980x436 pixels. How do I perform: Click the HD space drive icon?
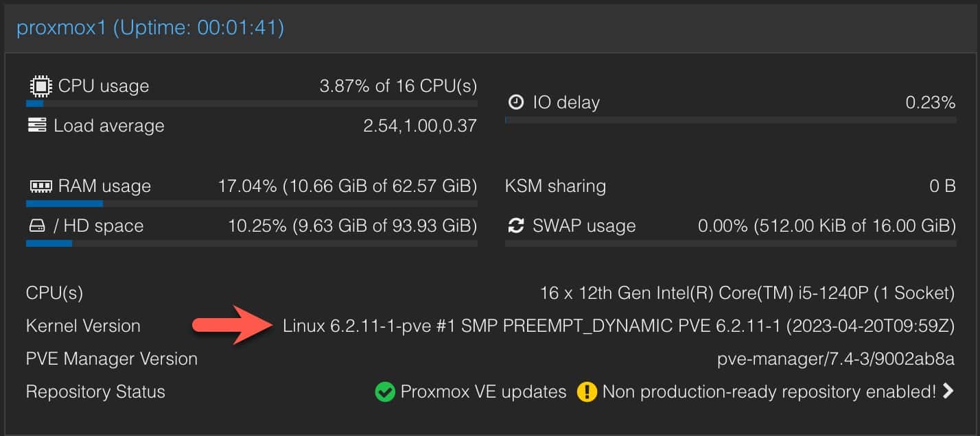(x=37, y=226)
